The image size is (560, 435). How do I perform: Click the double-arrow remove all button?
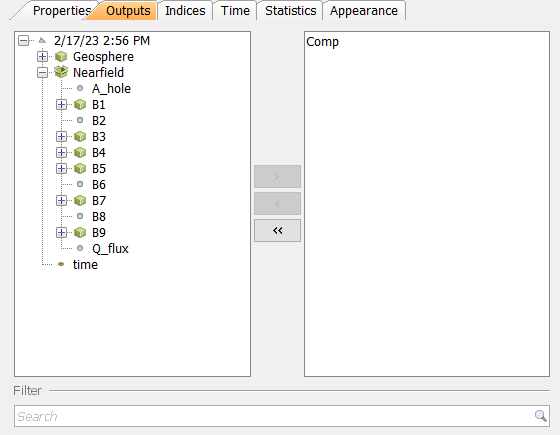pos(277,231)
